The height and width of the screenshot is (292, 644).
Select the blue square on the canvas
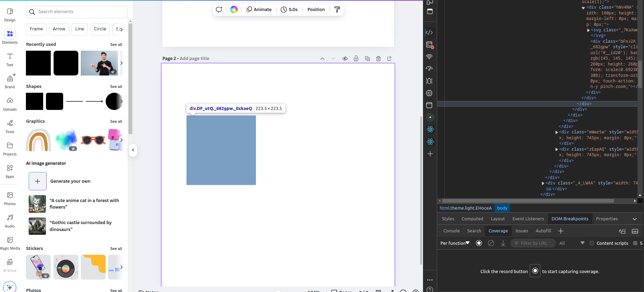(221, 150)
